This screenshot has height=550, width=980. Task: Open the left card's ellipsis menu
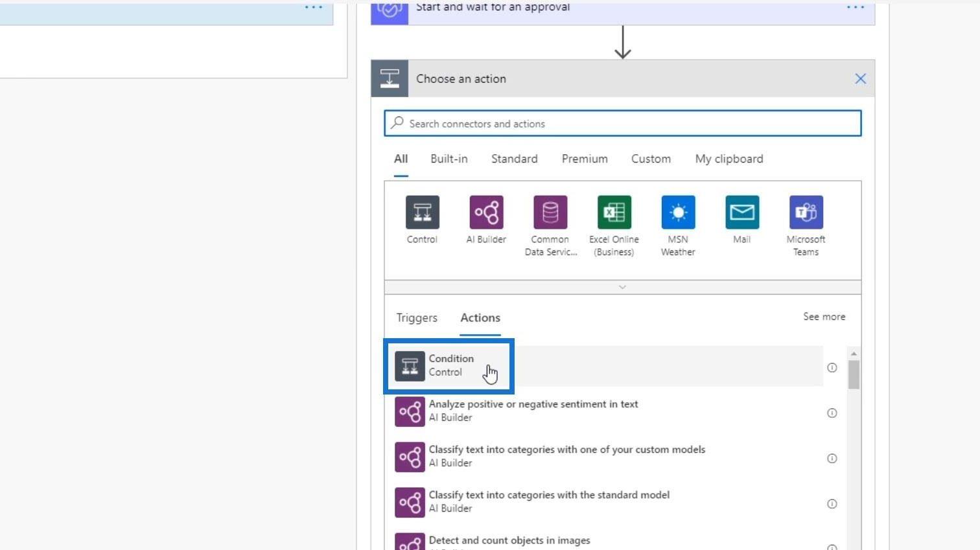[314, 8]
